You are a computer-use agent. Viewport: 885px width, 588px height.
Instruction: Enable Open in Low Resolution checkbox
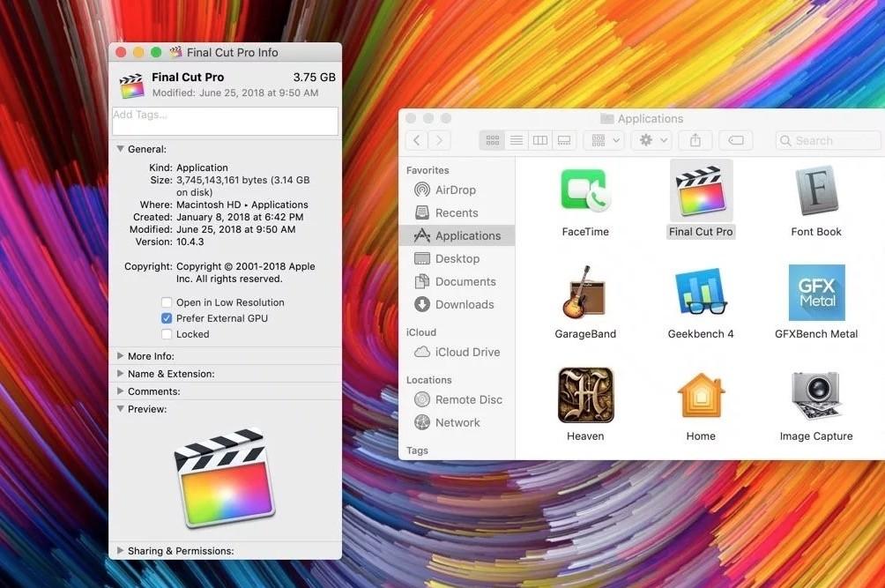pos(167,302)
